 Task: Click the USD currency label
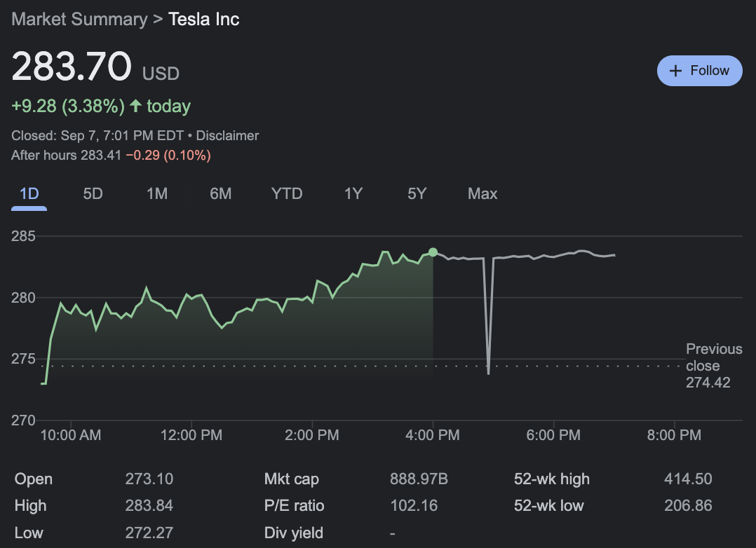point(161,74)
